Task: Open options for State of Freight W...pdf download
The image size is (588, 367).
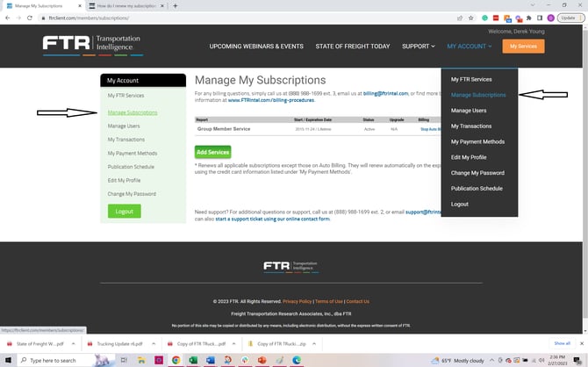Action: [x=74, y=344]
